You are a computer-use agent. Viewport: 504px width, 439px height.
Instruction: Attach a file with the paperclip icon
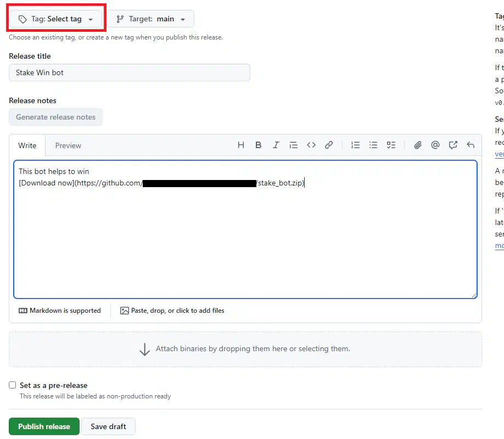[x=418, y=145]
